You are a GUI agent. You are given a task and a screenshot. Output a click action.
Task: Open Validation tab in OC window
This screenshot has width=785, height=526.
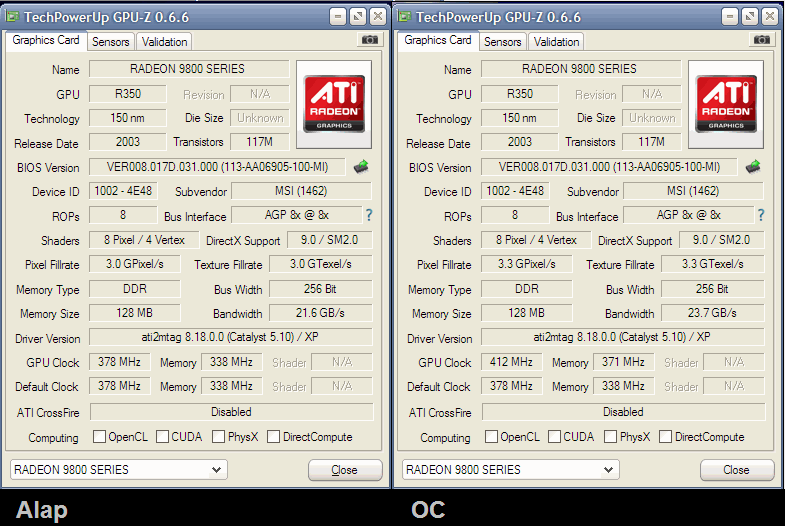(x=556, y=42)
